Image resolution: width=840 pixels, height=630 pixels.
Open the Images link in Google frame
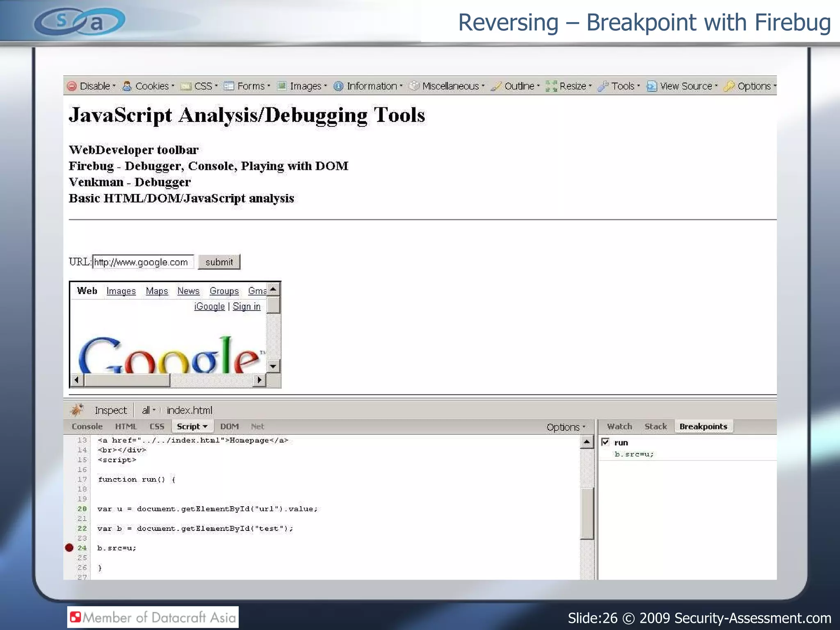coord(121,291)
